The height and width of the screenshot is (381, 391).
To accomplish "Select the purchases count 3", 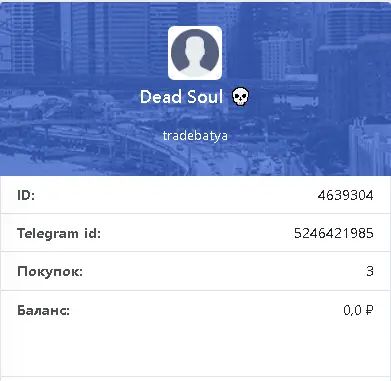I will point(370,271).
